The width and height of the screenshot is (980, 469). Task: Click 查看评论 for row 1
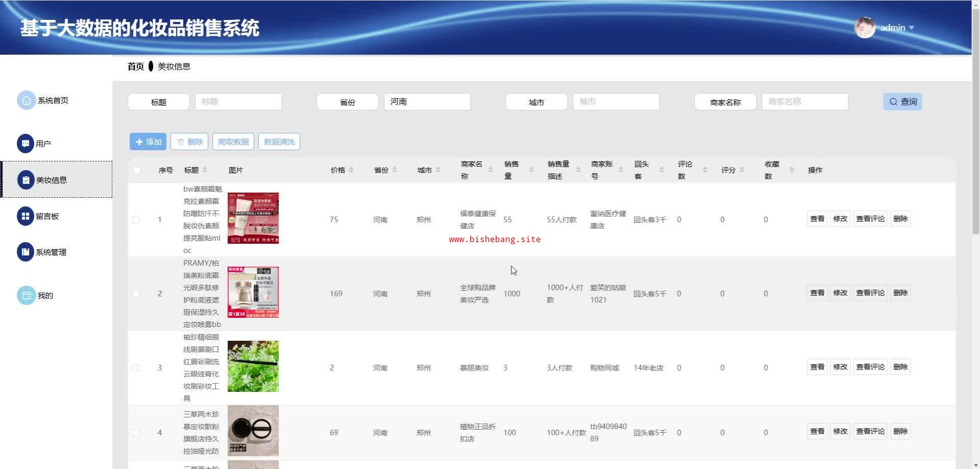(870, 219)
